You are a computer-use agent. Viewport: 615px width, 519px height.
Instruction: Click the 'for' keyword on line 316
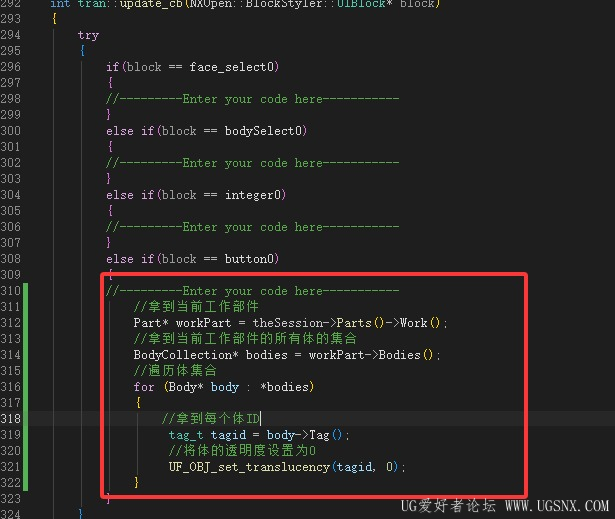click(x=144, y=387)
